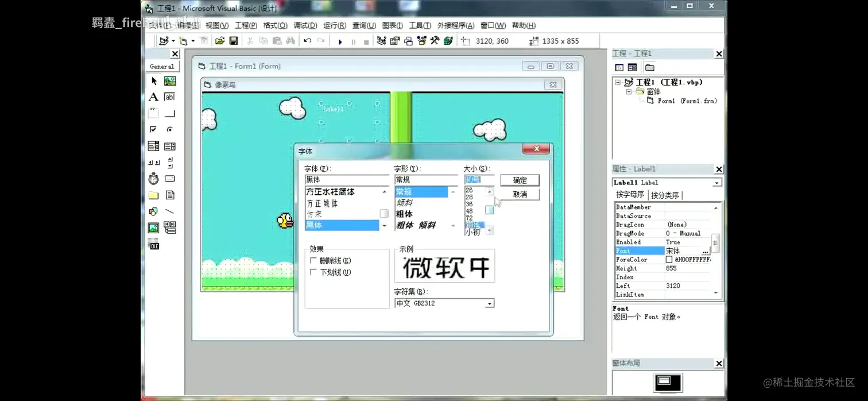Select the ComboBox tool in the toolbox

(x=154, y=146)
